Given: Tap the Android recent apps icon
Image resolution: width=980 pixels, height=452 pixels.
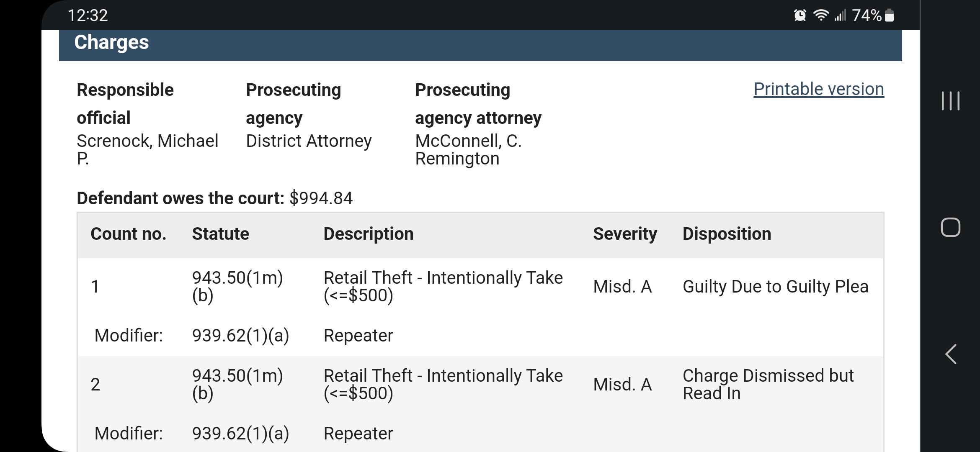Looking at the screenshot, I should tap(950, 101).
